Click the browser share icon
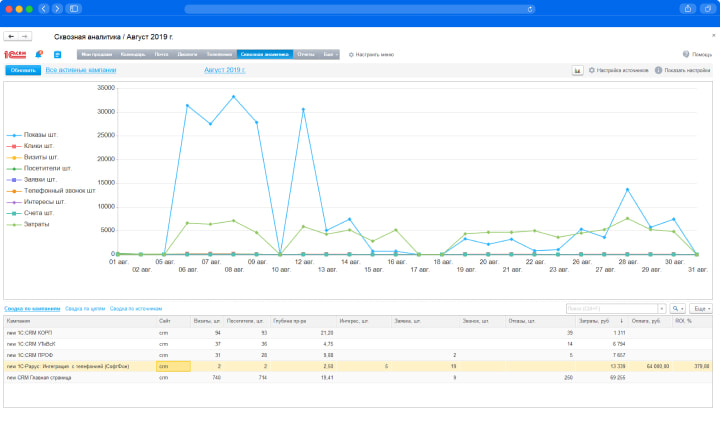Image resolution: width=720 pixels, height=422 pixels. (x=687, y=9)
